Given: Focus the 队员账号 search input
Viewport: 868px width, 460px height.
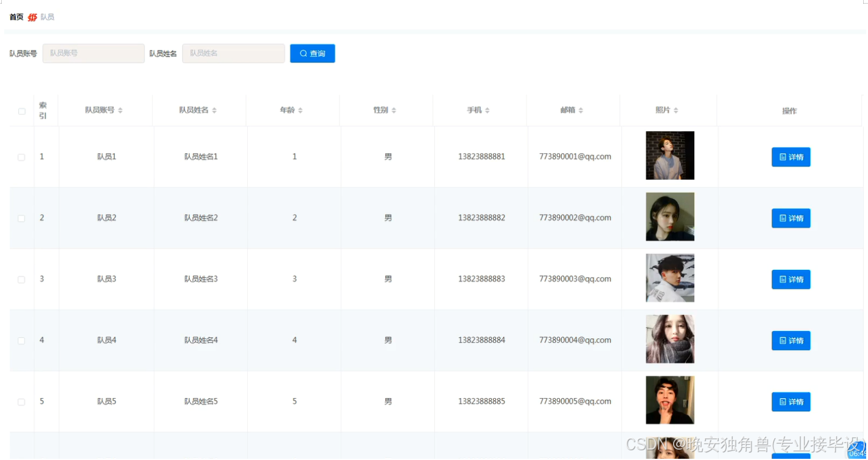Looking at the screenshot, I should point(94,53).
